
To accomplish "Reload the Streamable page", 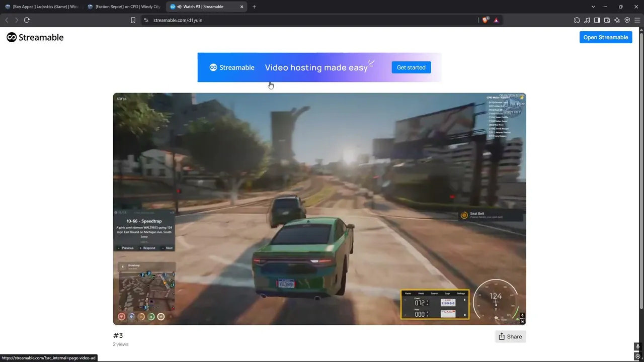I will coord(27,20).
